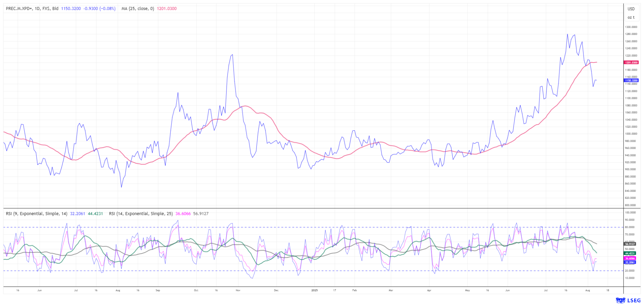
Task: Click the 100.0000 RSI axis label
Action: click(x=631, y=213)
